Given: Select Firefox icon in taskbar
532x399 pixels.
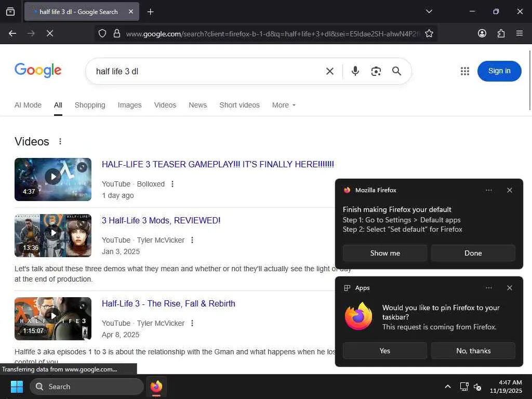Looking at the screenshot, I should coord(156,387).
